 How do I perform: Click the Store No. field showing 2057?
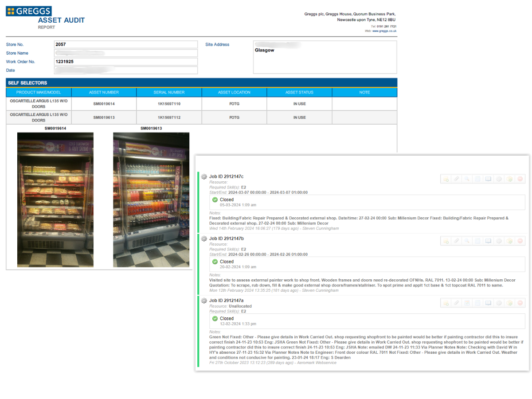[125, 44]
